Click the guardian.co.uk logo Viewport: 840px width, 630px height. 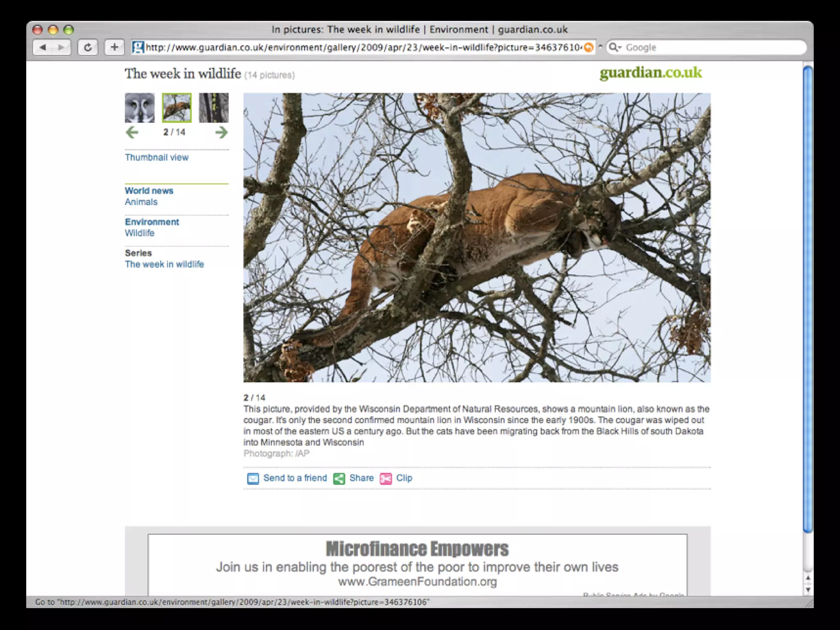click(x=651, y=73)
